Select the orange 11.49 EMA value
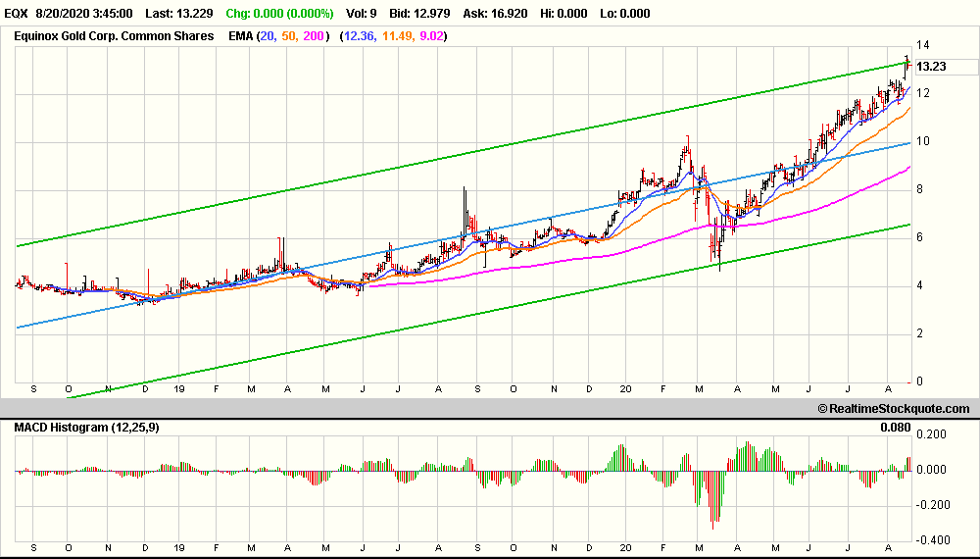 coord(397,36)
